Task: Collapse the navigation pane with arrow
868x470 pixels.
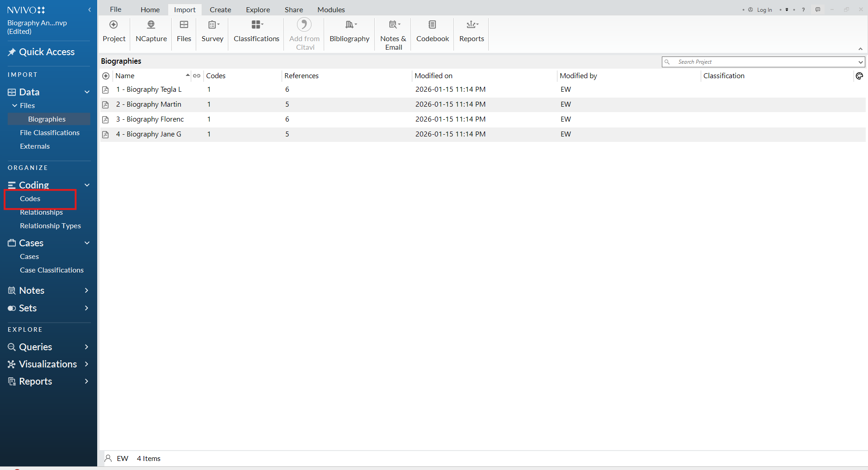Action: pos(90,9)
